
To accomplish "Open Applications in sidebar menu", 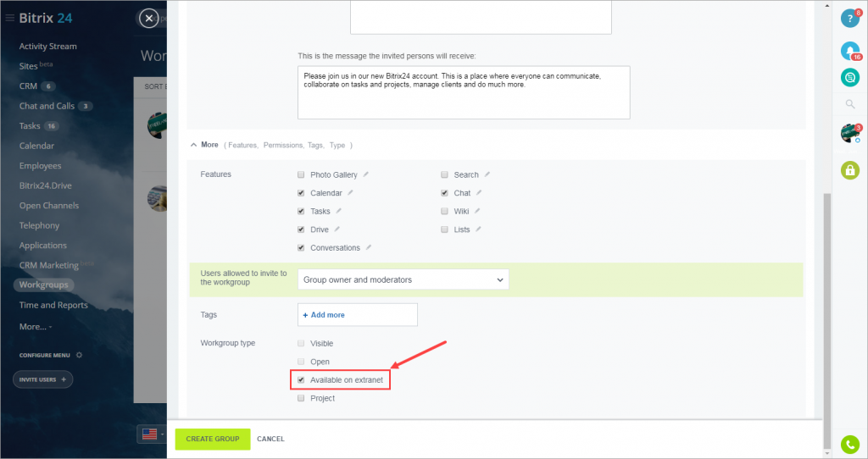I will (43, 246).
